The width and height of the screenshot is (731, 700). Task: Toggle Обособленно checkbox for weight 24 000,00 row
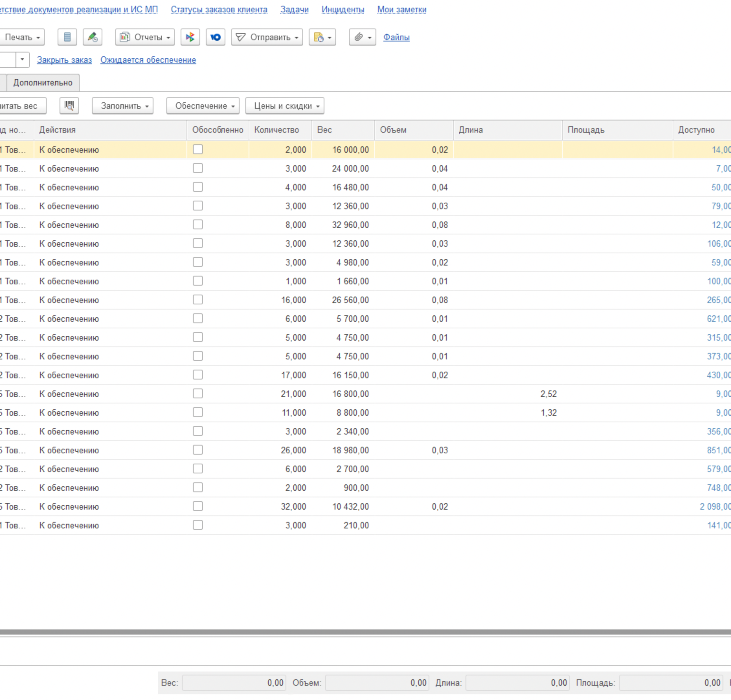click(198, 168)
